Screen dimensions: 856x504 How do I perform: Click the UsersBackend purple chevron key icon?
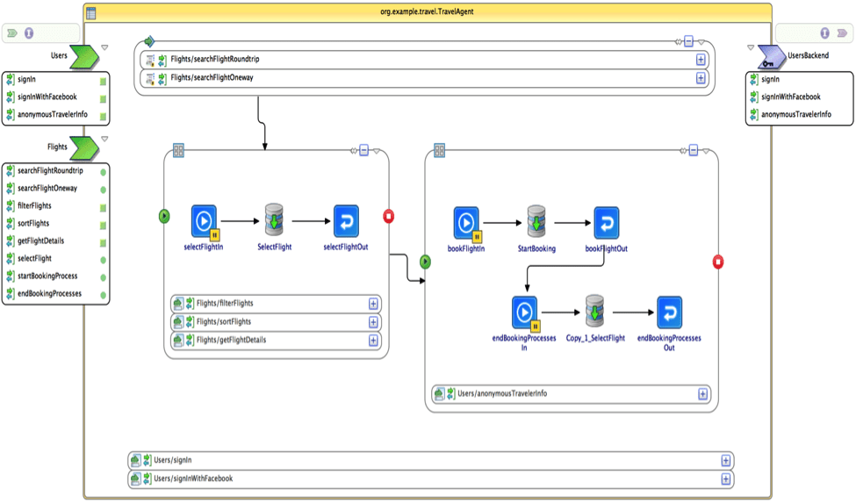click(772, 57)
